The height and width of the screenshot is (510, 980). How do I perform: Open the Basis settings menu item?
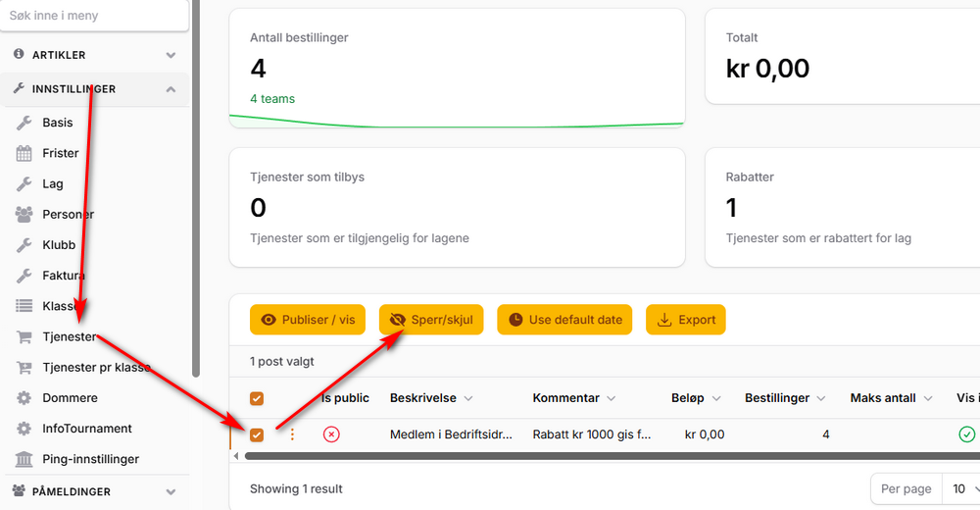coord(58,123)
